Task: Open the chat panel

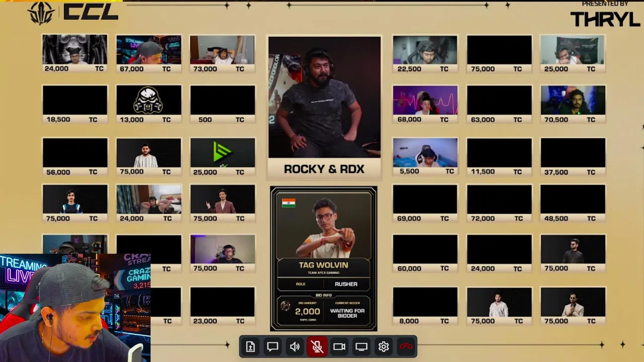Action: [273, 346]
